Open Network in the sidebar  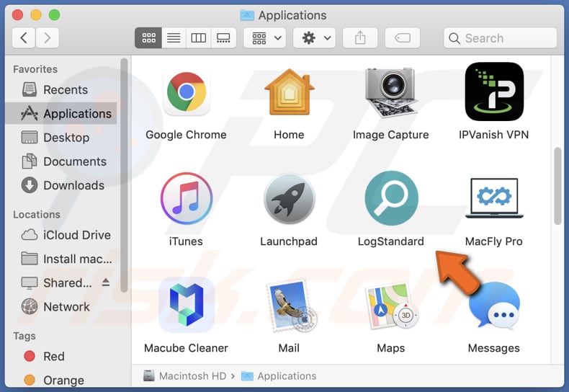61,307
